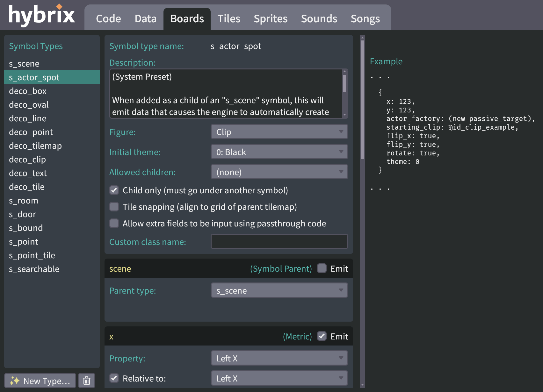Select the deco_tilemap symbol type
The image size is (543, 392).
[36, 146]
